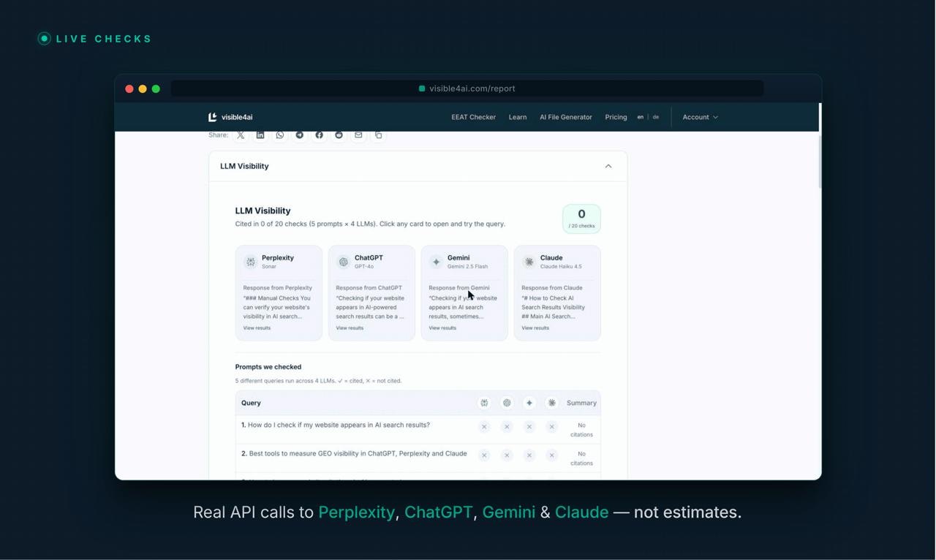Switch language to en

(641, 117)
